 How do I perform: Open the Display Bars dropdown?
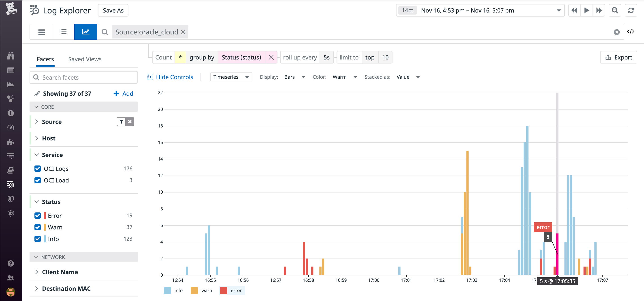pos(294,77)
